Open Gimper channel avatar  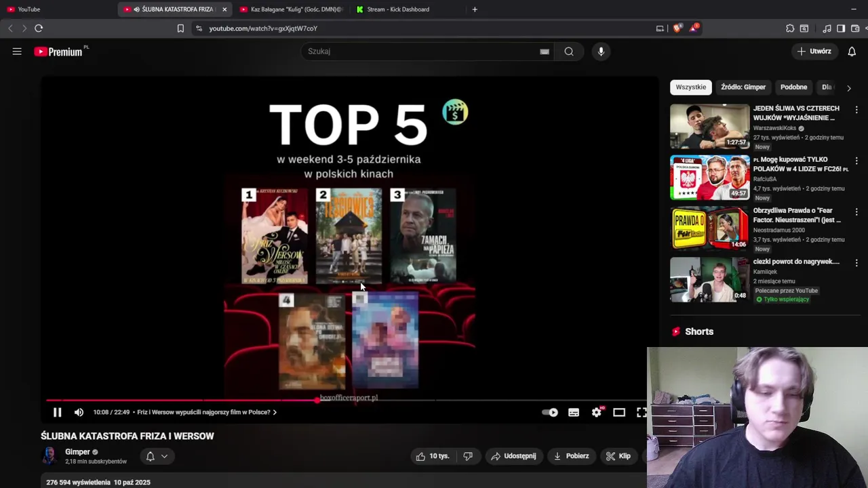(x=50, y=455)
